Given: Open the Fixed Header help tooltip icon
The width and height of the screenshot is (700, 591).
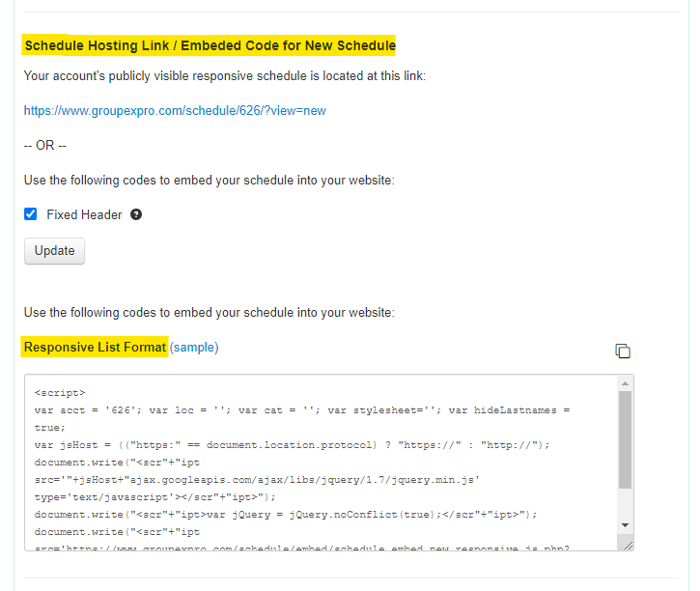Looking at the screenshot, I should tap(136, 214).
